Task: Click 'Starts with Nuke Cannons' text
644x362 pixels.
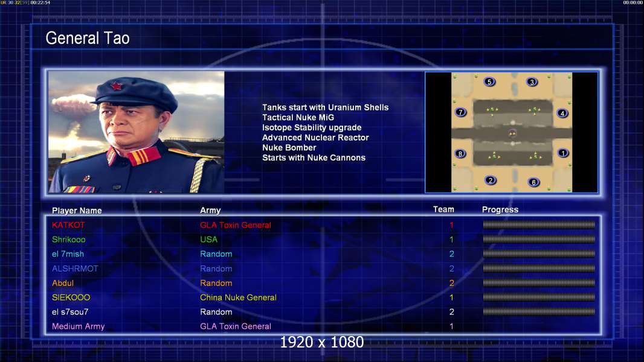Action: 314,157
